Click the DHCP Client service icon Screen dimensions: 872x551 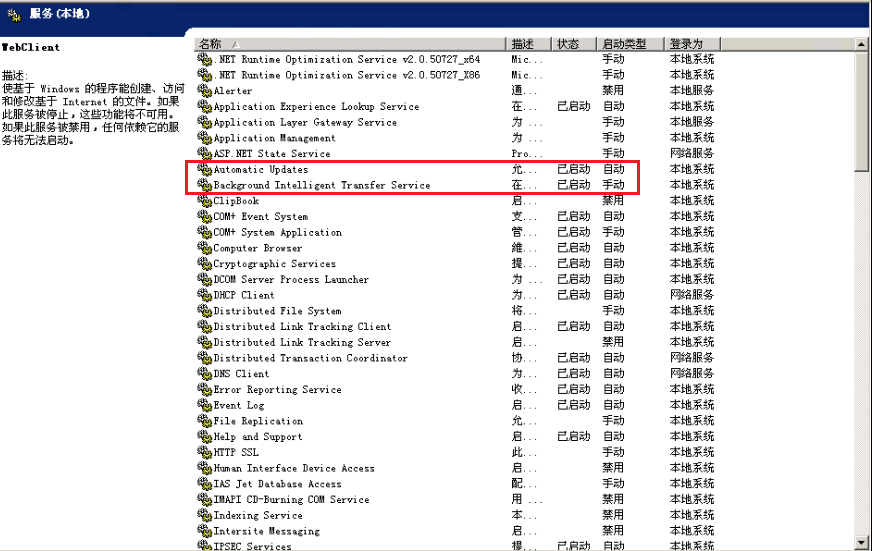[205, 295]
